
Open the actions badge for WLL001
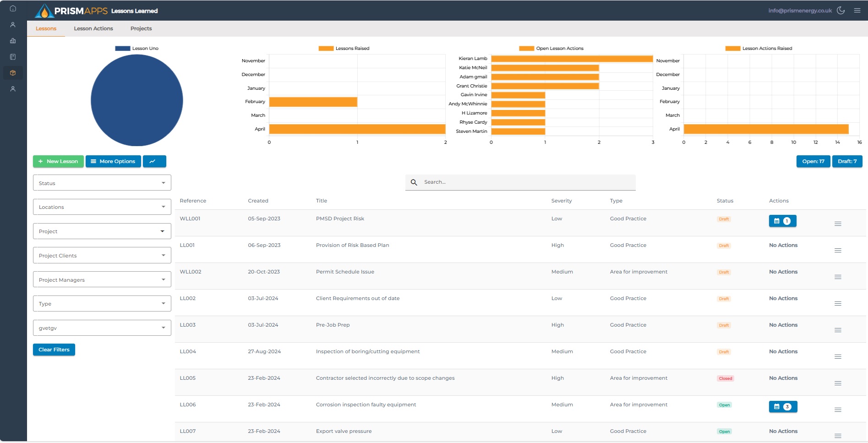tap(782, 221)
